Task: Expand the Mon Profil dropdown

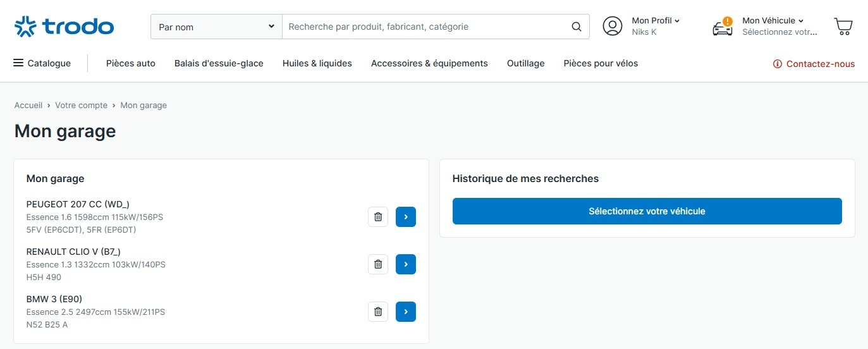Action: coord(656,21)
